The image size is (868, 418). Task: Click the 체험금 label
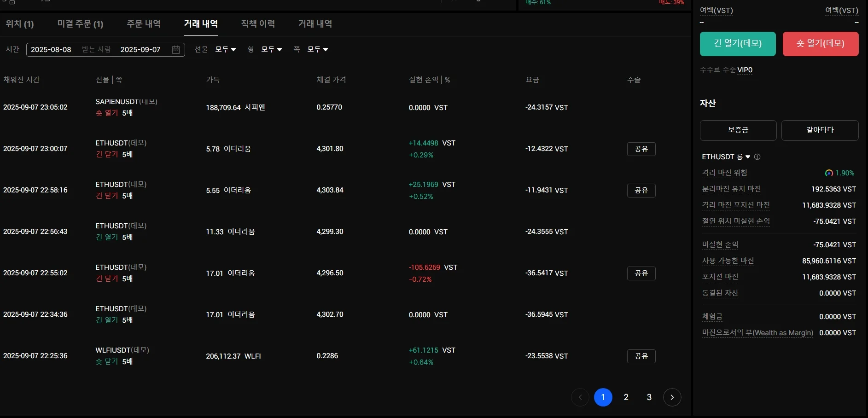(x=712, y=317)
